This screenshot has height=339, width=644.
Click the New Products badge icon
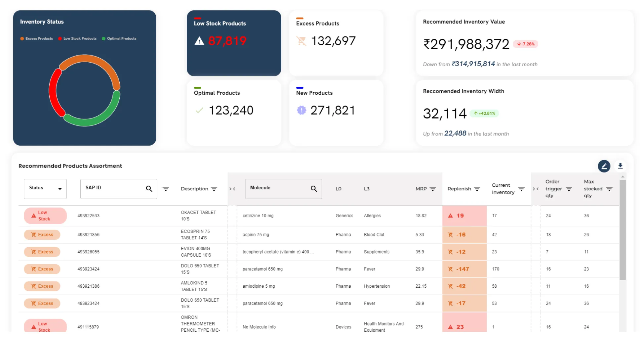(x=302, y=110)
